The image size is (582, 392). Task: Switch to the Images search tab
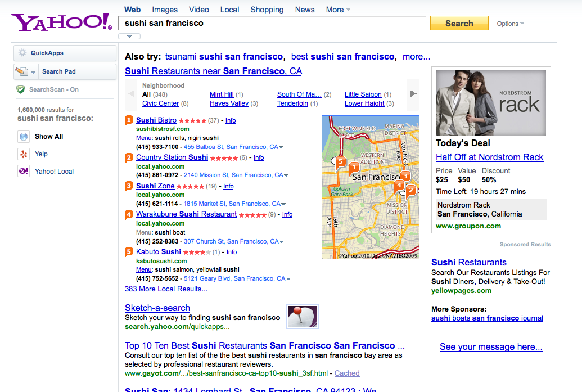[x=164, y=9]
